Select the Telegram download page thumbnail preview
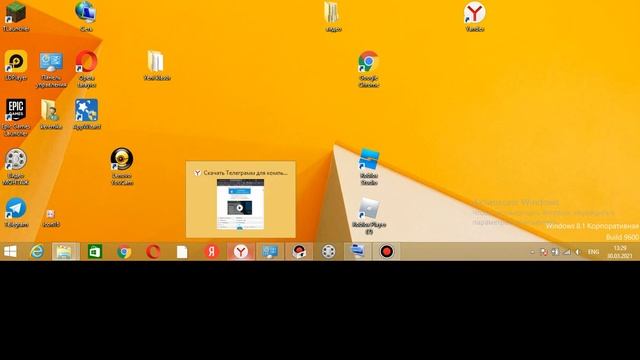Screen dimensions: 640x360 [x=240, y=204]
